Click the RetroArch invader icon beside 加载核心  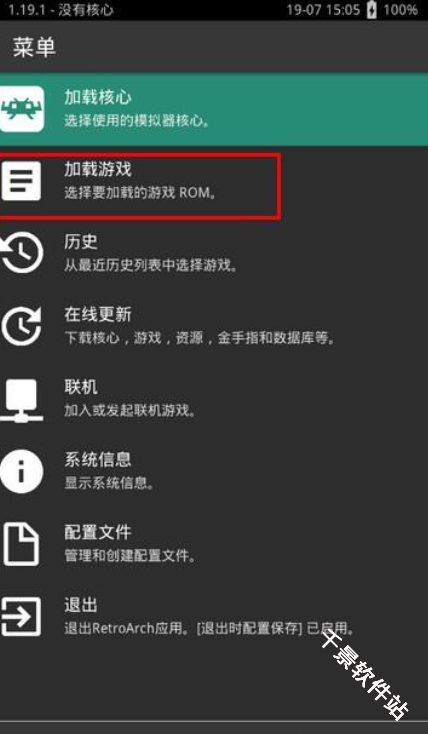22,109
